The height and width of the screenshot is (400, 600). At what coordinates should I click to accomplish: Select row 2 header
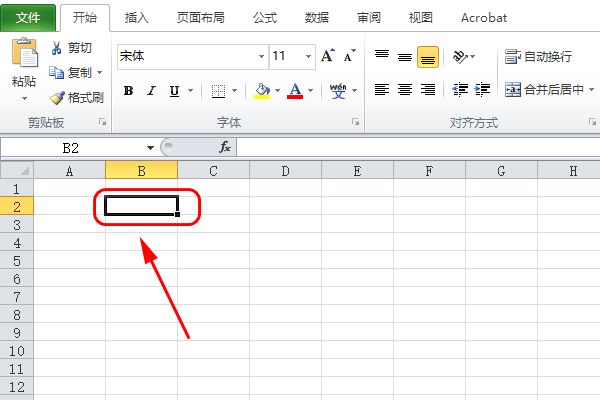click(17, 207)
